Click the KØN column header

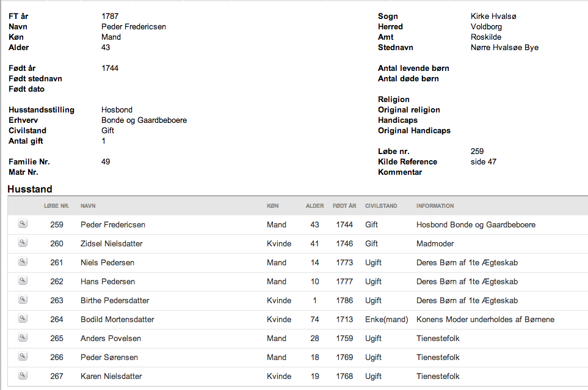click(272, 206)
